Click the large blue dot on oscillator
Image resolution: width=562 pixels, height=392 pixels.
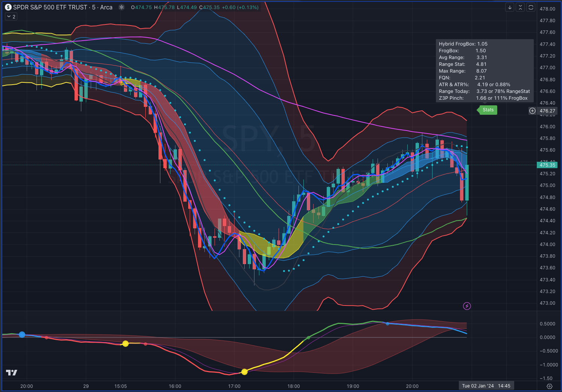(x=22, y=334)
